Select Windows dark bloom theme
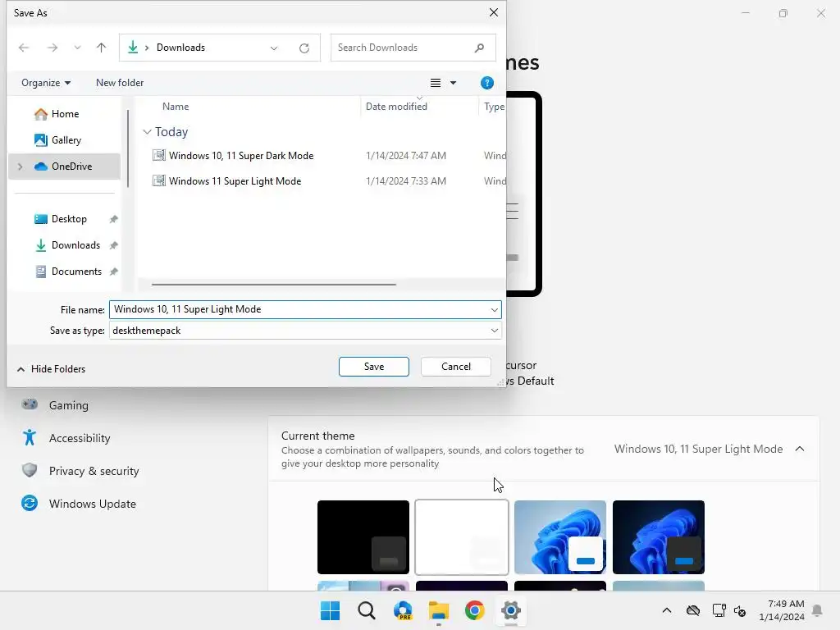The image size is (840, 630). pos(659,537)
